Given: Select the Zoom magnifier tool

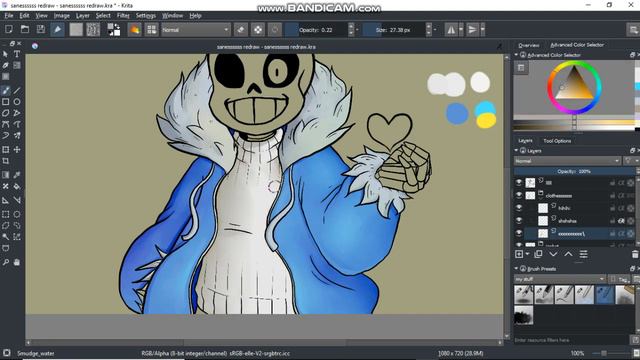Looking at the screenshot, I should tap(6, 262).
